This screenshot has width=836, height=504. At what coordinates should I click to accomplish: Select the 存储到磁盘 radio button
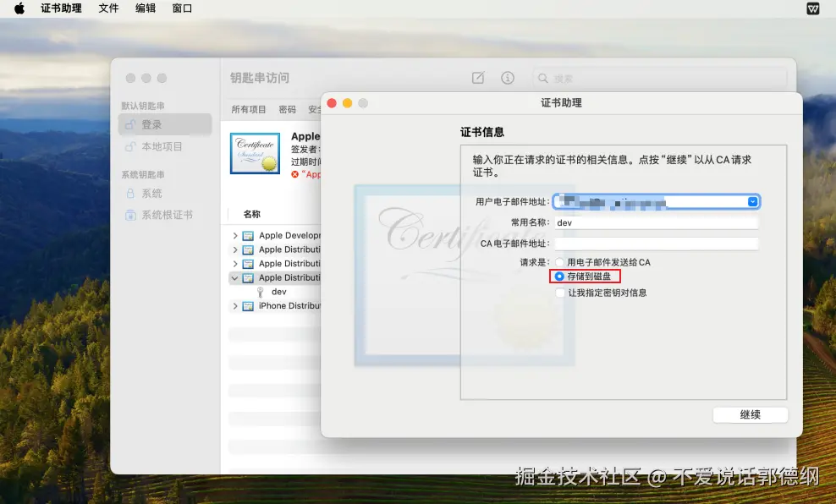559,277
